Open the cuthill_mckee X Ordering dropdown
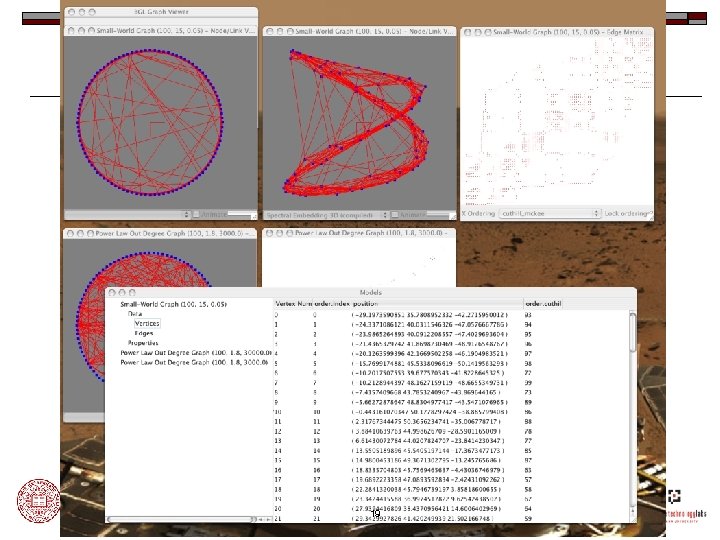 549,214
